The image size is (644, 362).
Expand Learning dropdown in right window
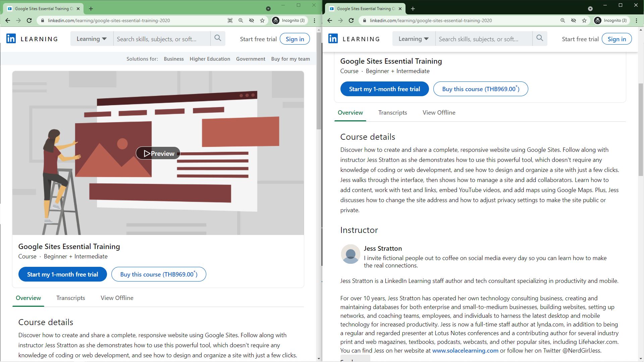(414, 39)
